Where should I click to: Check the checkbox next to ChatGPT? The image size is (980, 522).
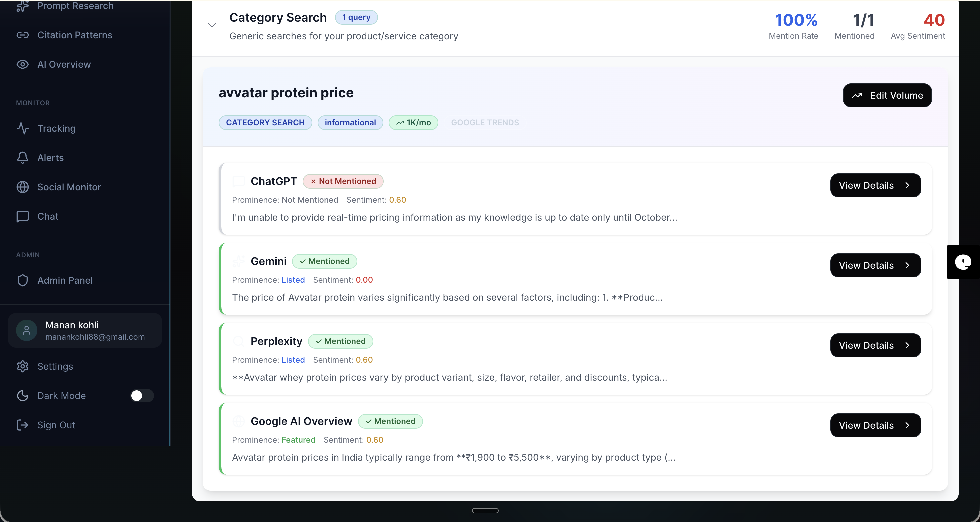(x=239, y=181)
